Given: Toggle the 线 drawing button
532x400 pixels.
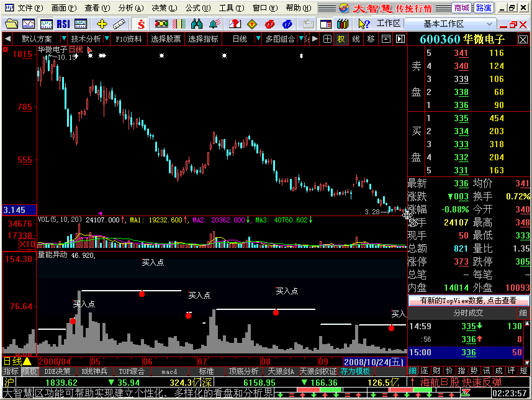Looking at the screenshot, I should pyautogui.click(x=356, y=39).
